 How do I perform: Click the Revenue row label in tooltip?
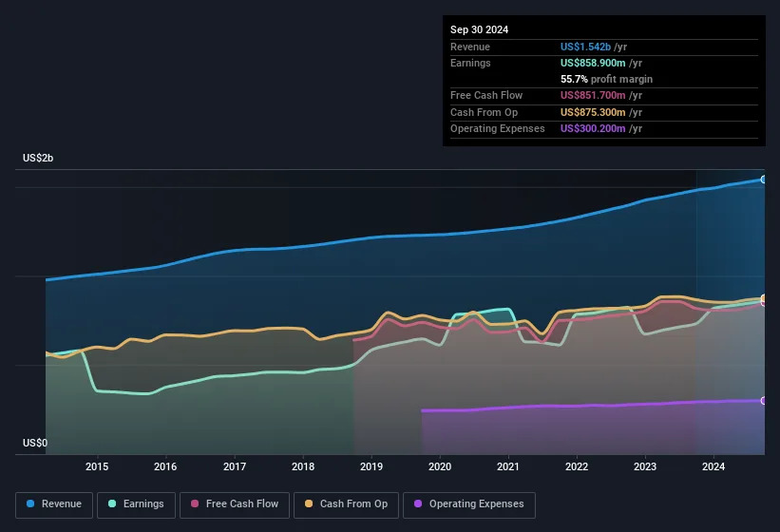[470, 47]
